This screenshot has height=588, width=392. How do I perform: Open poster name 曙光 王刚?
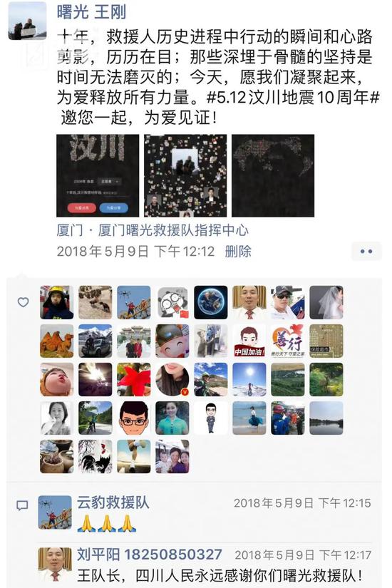(91, 12)
